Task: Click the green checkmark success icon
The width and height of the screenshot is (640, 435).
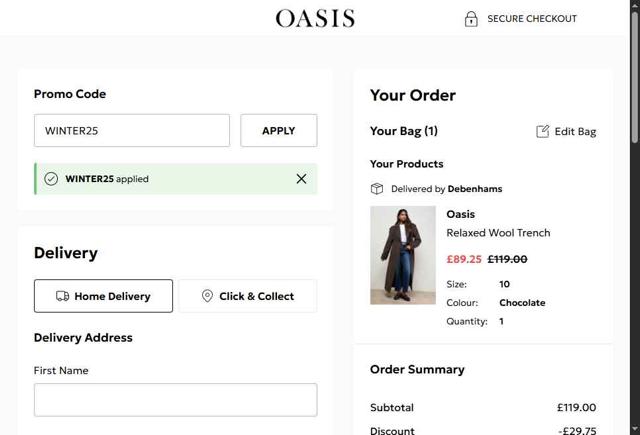Action: [51, 179]
